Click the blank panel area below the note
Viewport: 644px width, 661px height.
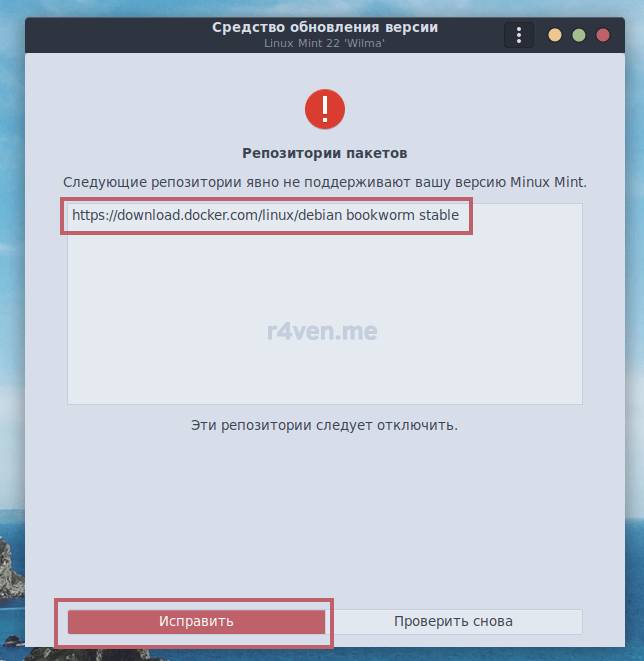click(325, 519)
